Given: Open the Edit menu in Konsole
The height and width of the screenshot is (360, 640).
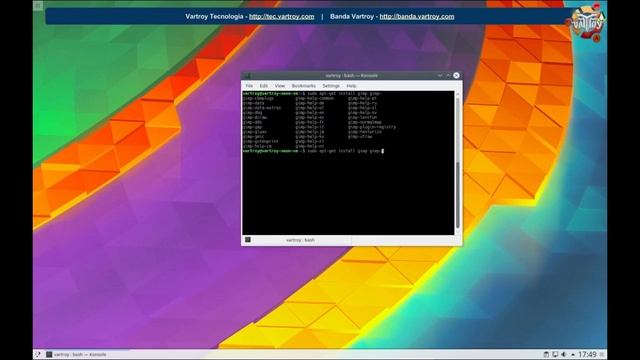Looking at the screenshot, I should tap(264, 86).
